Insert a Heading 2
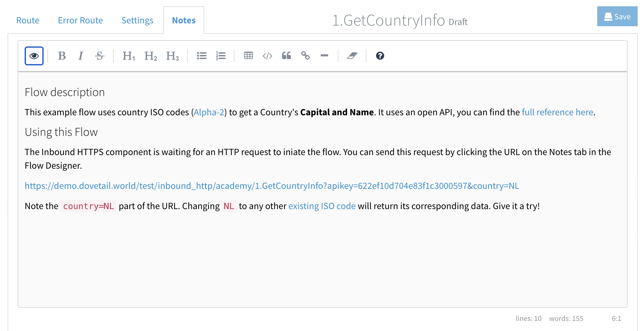644x331 pixels. click(151, 56)
